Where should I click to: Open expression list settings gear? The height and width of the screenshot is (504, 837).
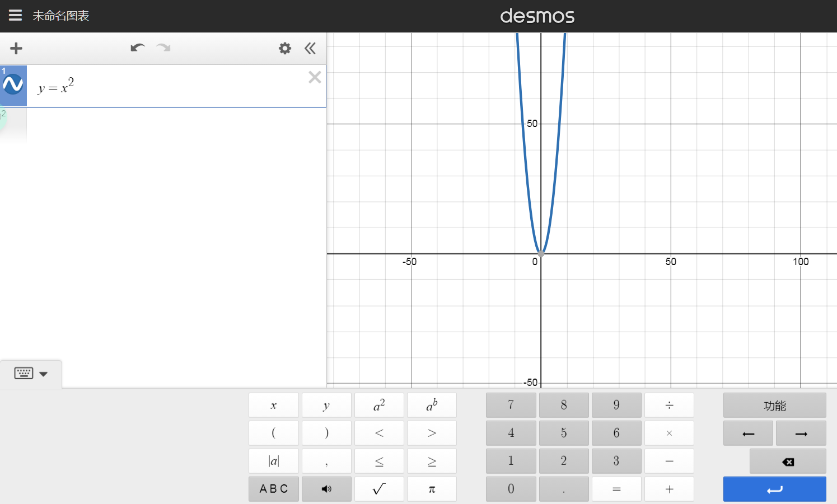[x=285, y=49]
